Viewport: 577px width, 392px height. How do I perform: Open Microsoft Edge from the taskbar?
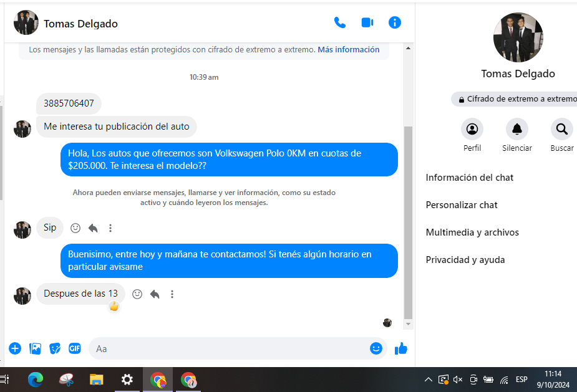(36, 380)
